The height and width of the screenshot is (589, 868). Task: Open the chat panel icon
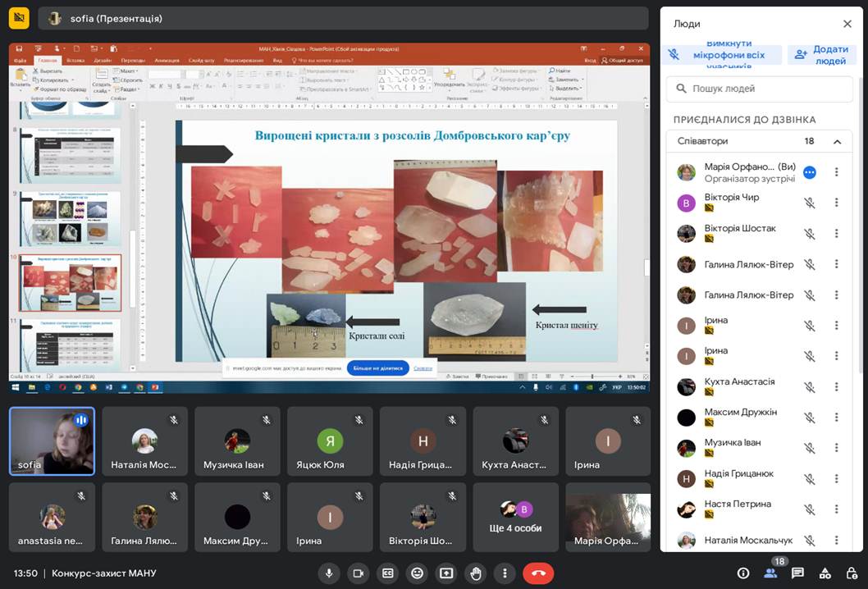point(797,573)
